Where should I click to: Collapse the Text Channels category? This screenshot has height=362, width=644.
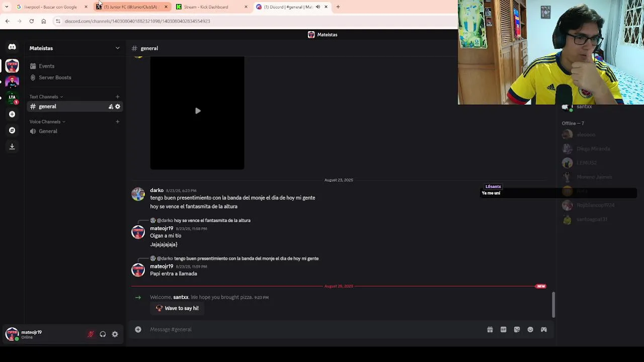[46, 97]
